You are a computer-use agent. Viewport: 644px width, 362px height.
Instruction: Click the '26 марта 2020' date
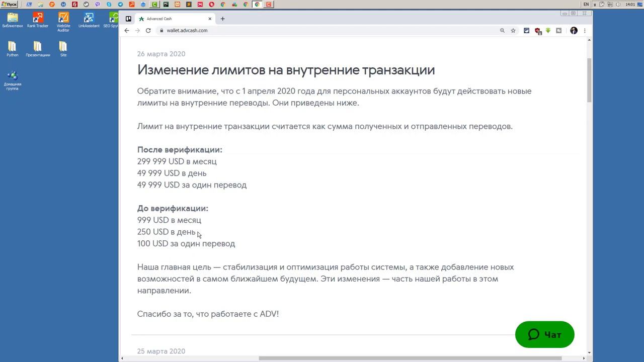(161, 54)
